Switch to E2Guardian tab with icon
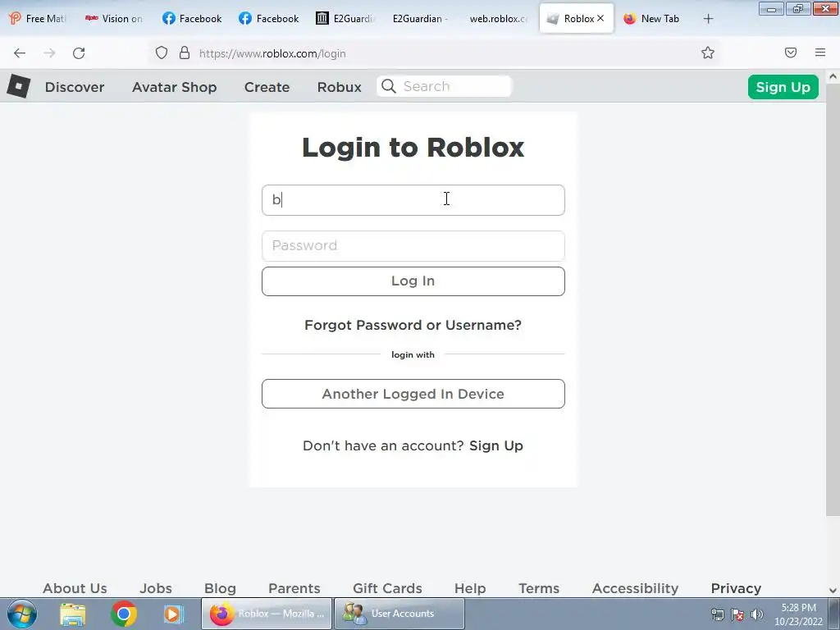This screenshot has height=630, width=840. 345,19
